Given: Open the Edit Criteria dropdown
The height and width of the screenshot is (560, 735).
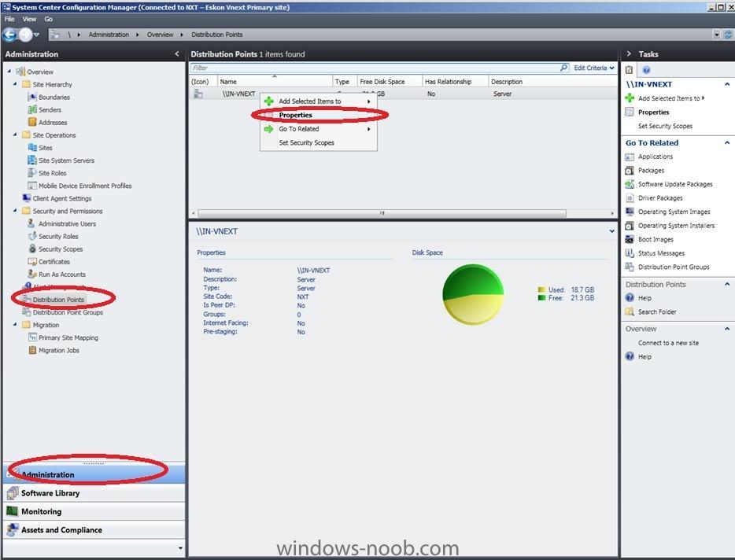Looking at the screenshot, I should (594, 68).
